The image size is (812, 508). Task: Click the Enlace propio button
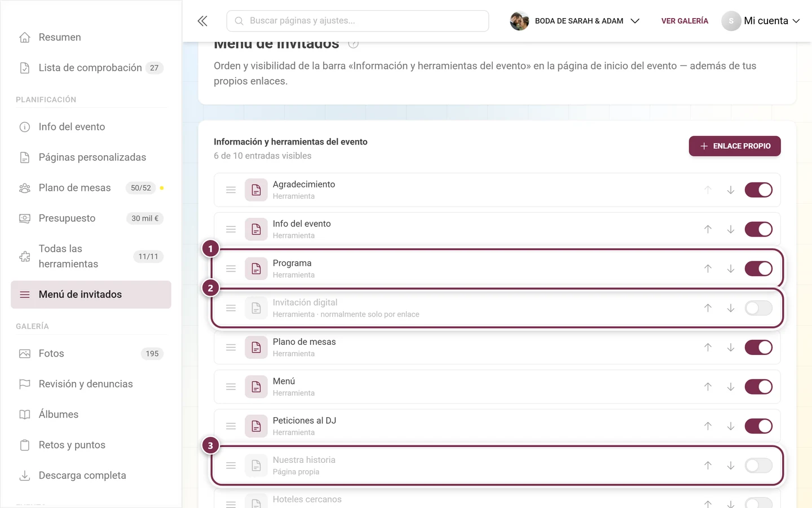click(735, 146)
